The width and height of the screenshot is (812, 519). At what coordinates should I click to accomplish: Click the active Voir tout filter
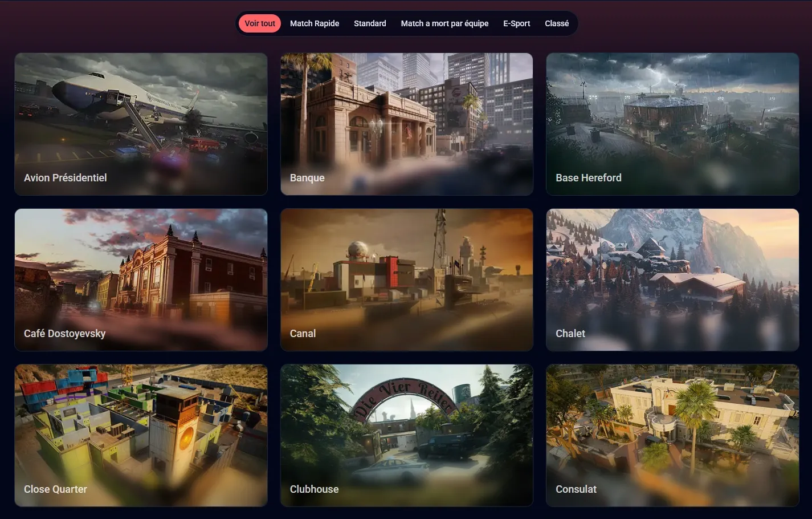[x=260, y=23]
